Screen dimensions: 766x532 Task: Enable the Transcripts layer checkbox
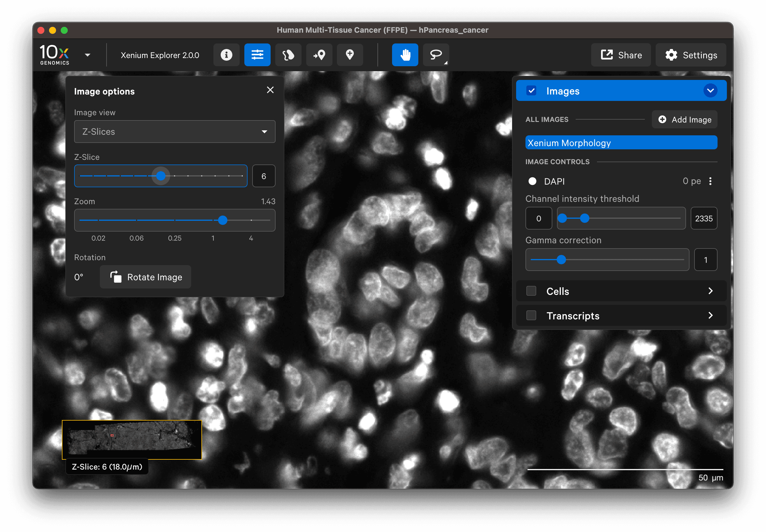[532, 315]
